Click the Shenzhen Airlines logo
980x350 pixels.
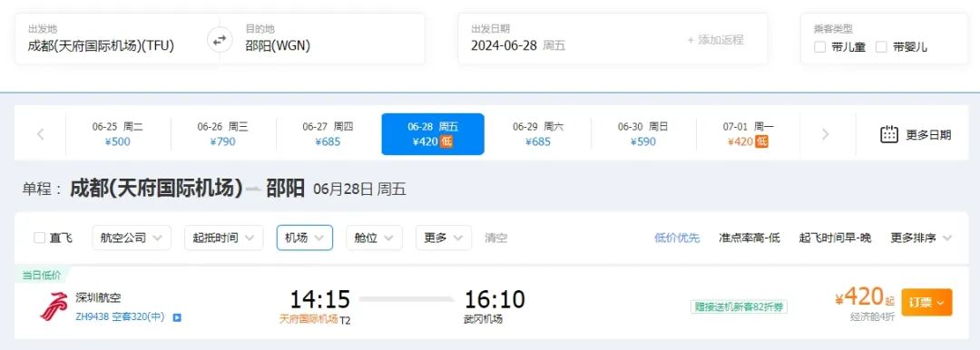[x=54, y=306]
